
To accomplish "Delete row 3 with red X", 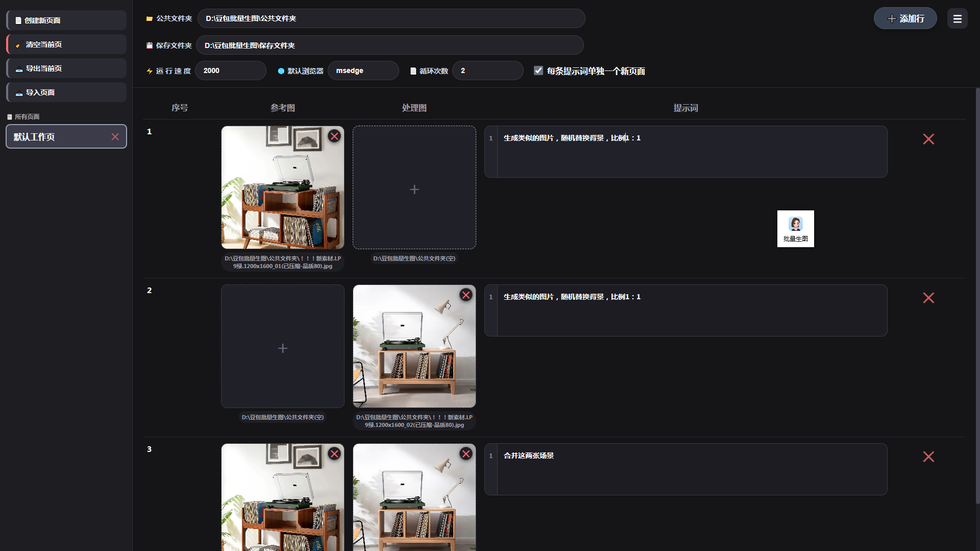I will click(x=928, y=457).
